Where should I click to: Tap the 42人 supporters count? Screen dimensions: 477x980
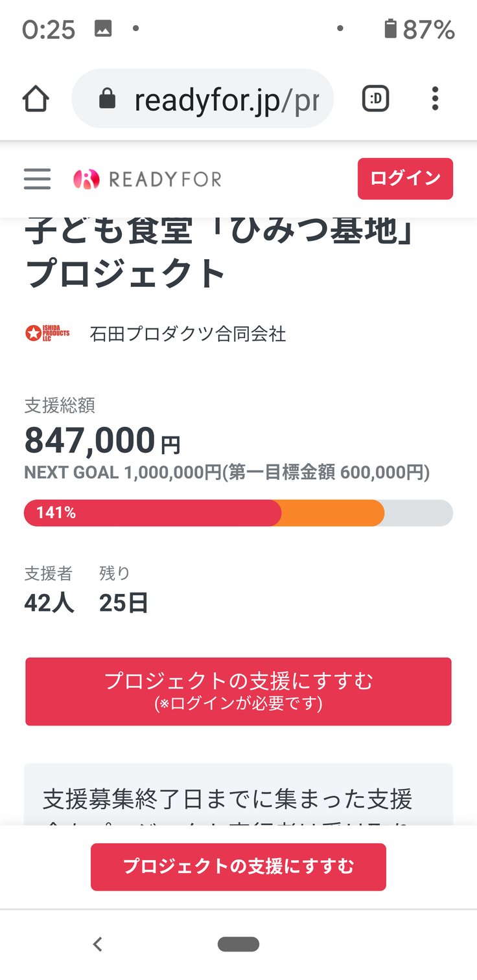[49, 603]
